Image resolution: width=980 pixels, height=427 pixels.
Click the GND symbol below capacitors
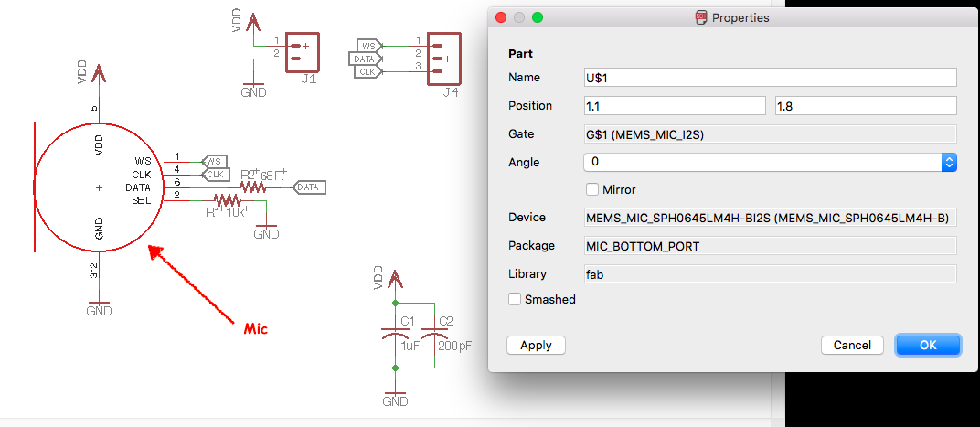[394, 398]
